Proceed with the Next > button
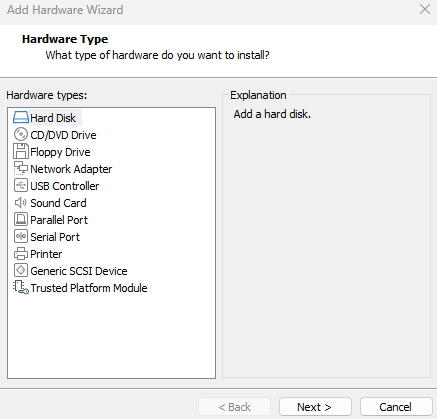This screenshot has height=419, width=437. pos(315,407)
